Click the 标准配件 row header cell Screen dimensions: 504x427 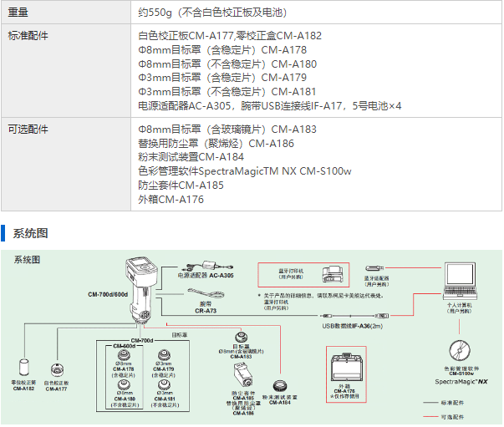[x=28, y=36]
